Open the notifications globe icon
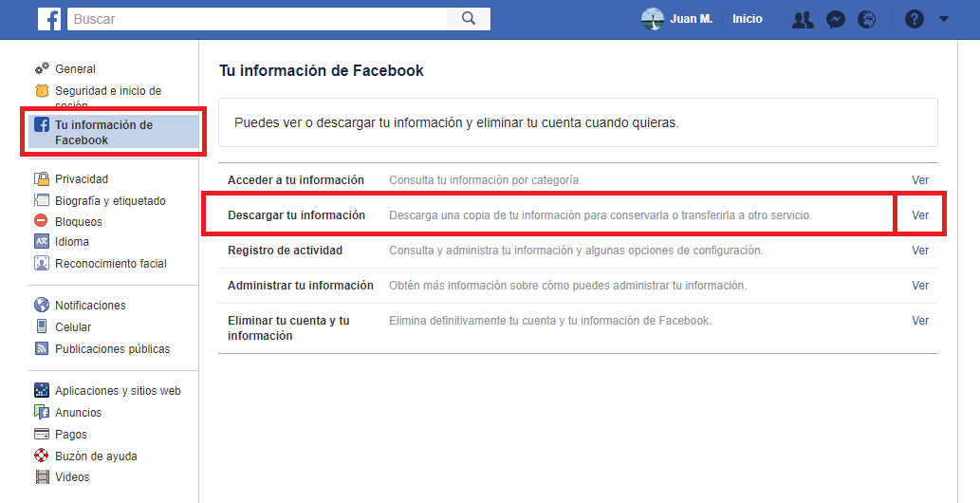The image size is (980, 503). (867, 20)
